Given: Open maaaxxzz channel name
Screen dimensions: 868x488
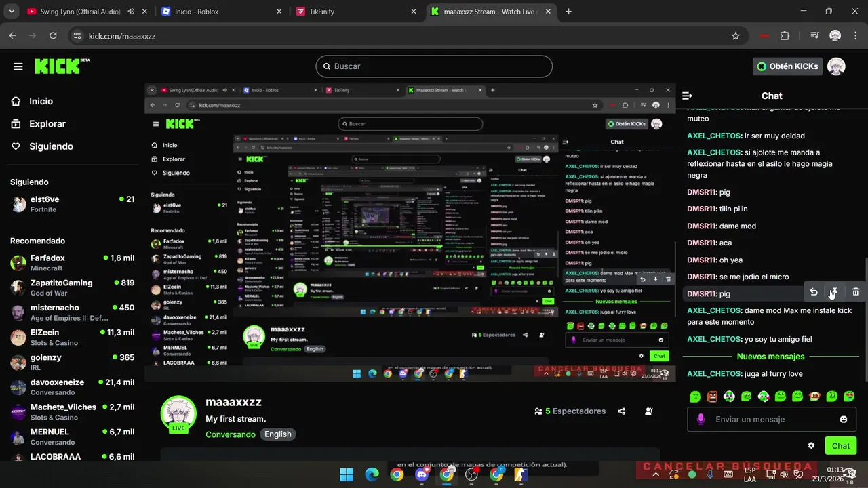Looking at the screenshot, I should (233, 402).
